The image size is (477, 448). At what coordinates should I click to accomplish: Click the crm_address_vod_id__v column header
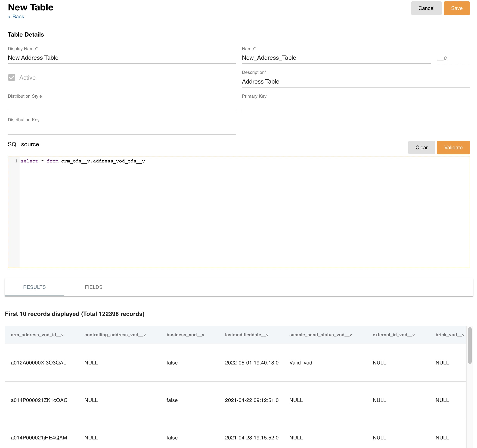tap(37, 335)
